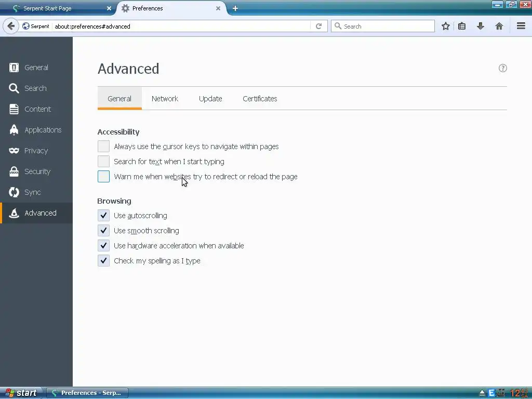Close the Preferences tab

[x=218, y=8]
